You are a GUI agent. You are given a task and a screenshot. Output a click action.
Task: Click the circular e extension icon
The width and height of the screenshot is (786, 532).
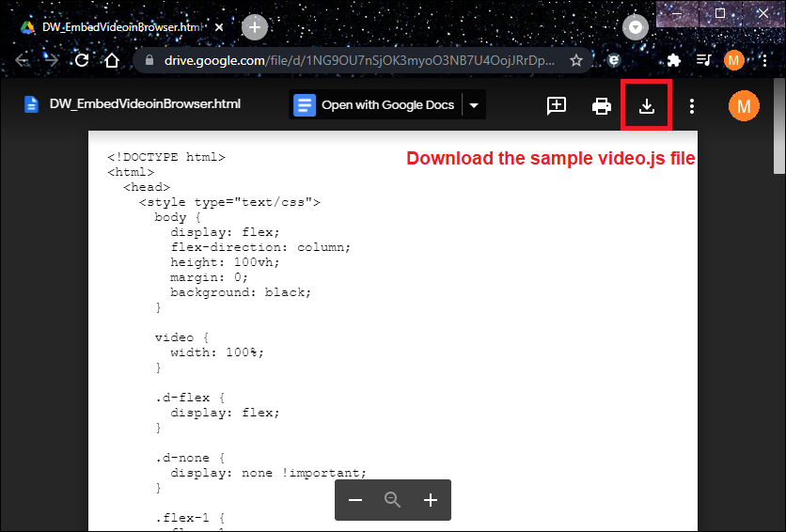point(614,60)
